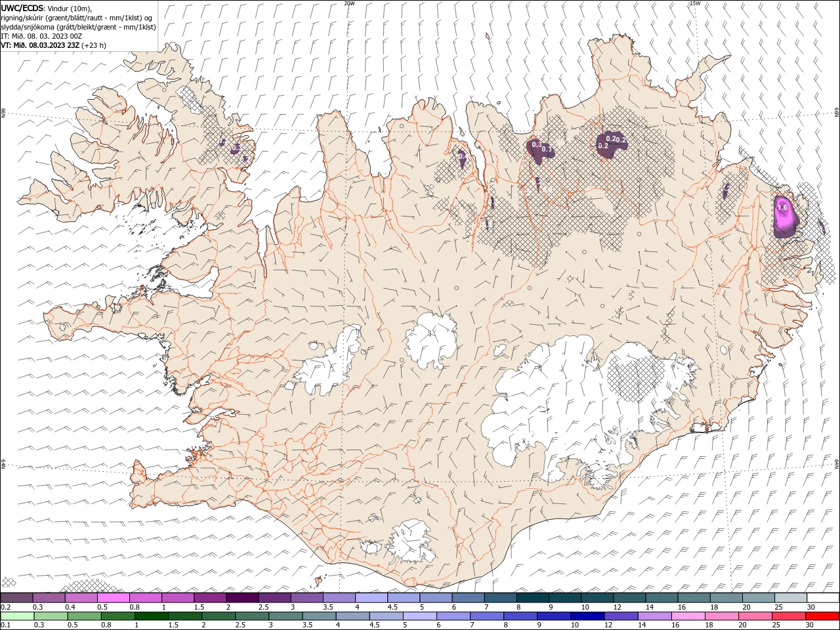Click the 1.6 snowfall value label on the map
Image resolution: width=840 pixels, height=630 pixels.
click(x=782, y=207)
